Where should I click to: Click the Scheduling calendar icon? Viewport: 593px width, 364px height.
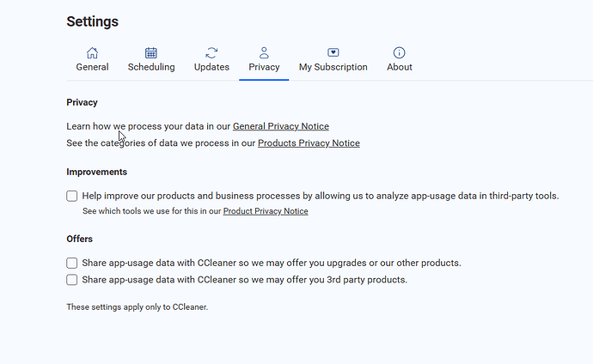click(x=151, y=53)
